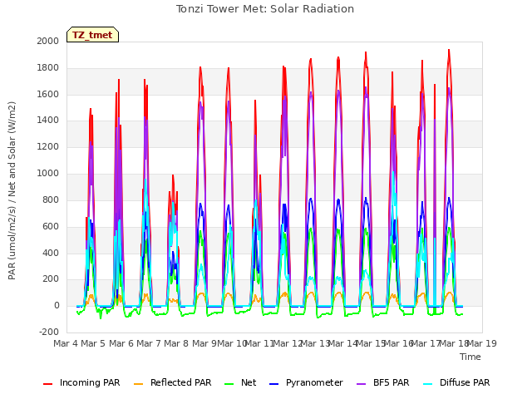Viewport: 532px width, 399px height.
Task: Click the green Net legend swatch
Action: [x=229, y=384]
